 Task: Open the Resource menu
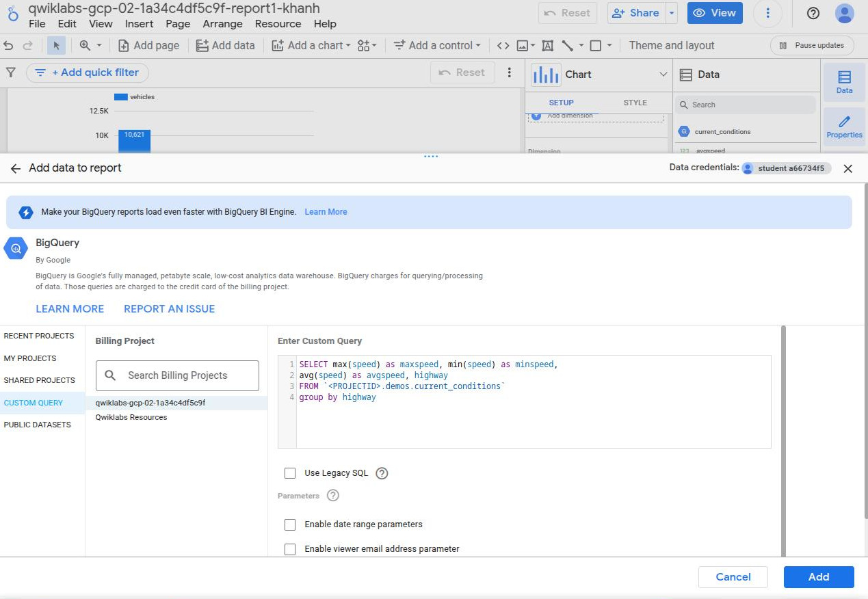[278, 24]
